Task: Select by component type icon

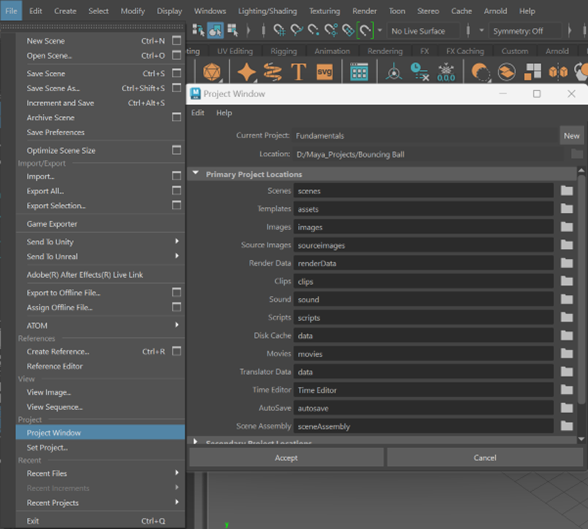Action: click(233, 30)
